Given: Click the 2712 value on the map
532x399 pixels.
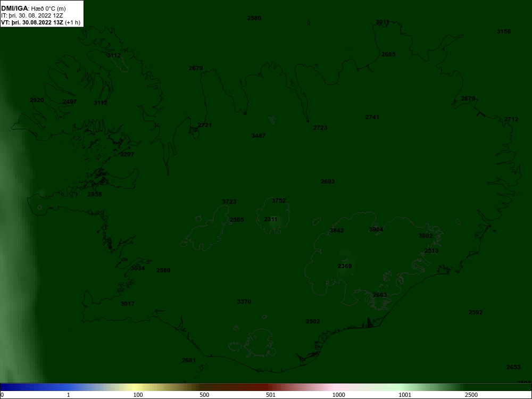Looking at the screenshot, I should 511,119.
